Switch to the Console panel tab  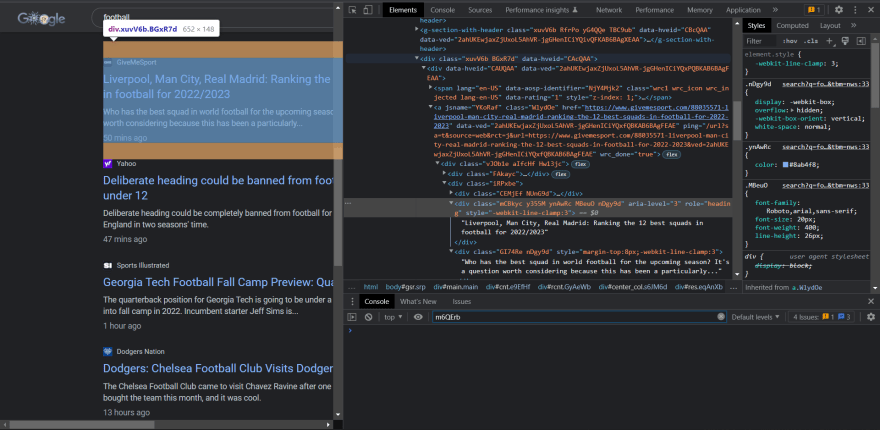[x=442, y=10]
